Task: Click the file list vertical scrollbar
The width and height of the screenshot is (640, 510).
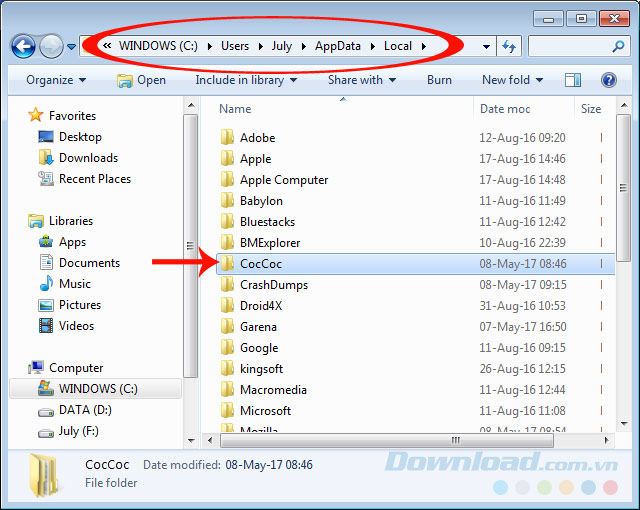Action: [623, 188]
